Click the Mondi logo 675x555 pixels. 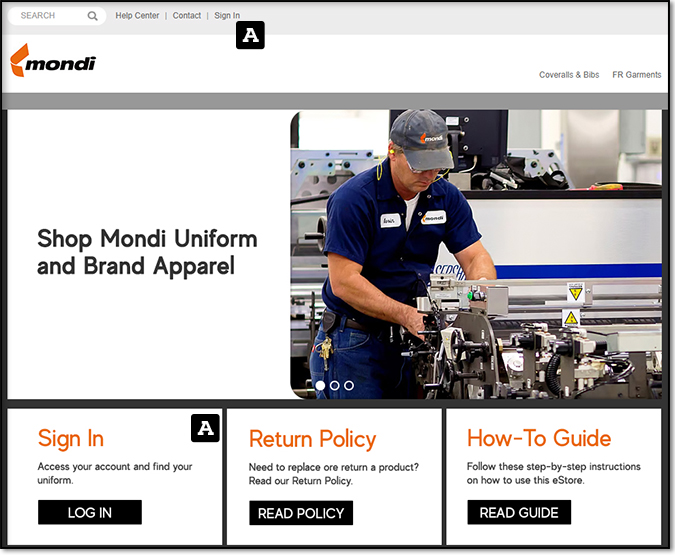coord(53,61)
